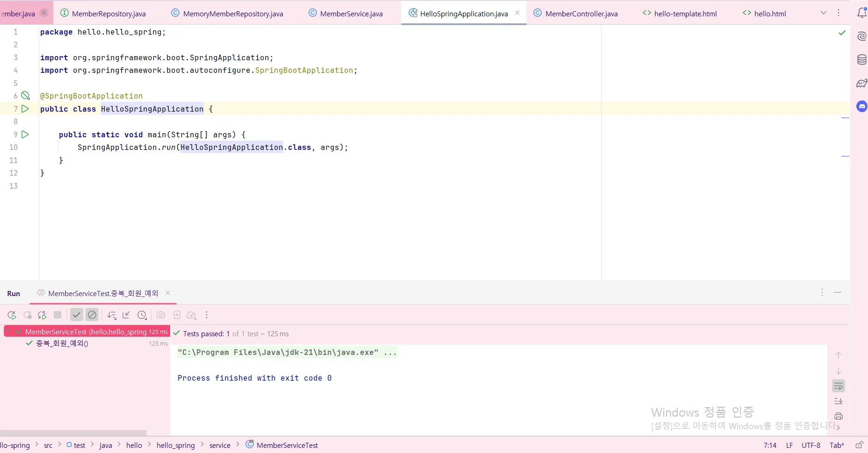This screenshot has height=453, width=868.
Task: Open the test sort options dropdown
Action: pyautogui.click(x=111, y=315)
